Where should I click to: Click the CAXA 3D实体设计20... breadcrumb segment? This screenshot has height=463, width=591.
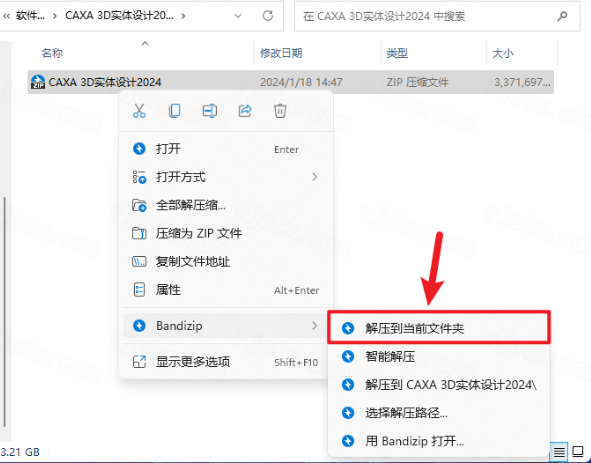pyautogui.click(x=119, y=16)
